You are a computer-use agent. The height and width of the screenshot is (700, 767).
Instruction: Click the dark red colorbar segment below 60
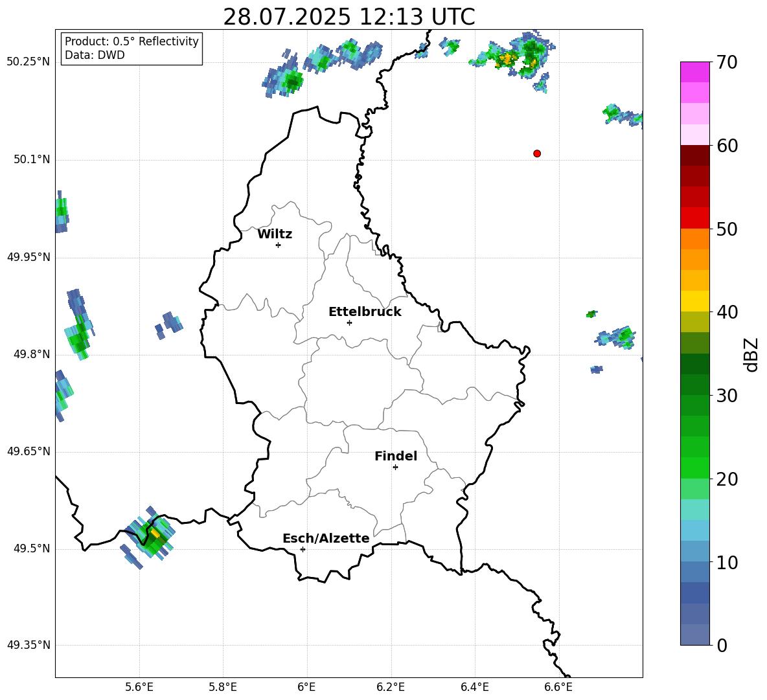pos(695,156)
